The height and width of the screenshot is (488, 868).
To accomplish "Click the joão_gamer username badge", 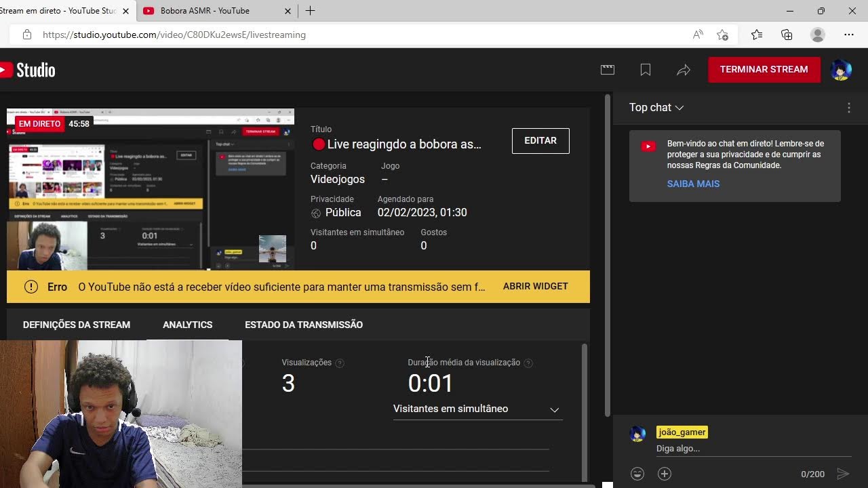I will 682,432.
